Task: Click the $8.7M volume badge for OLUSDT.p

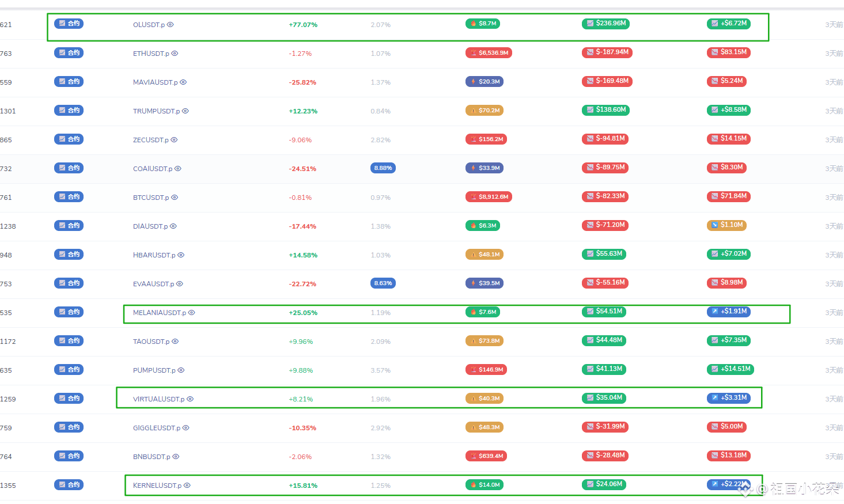Action: (483, 24)
